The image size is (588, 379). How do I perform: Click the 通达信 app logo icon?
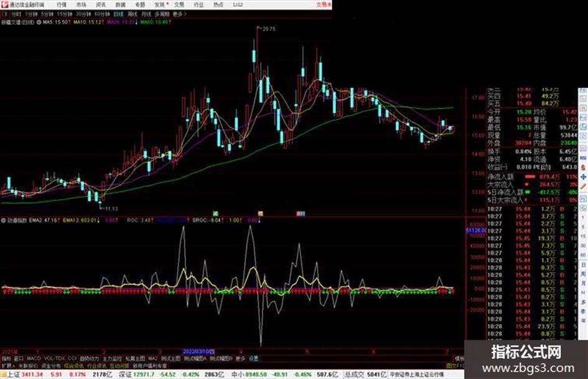click(4, 4)
